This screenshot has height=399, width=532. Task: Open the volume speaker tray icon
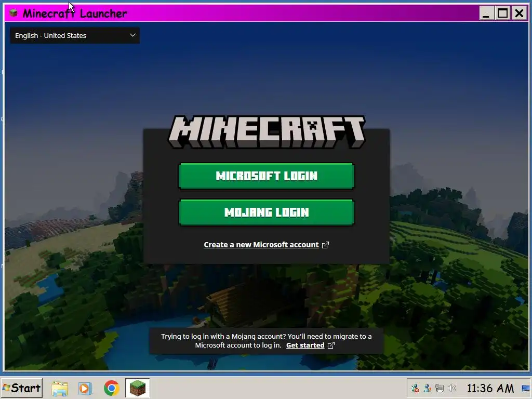[x=452, y=388]
